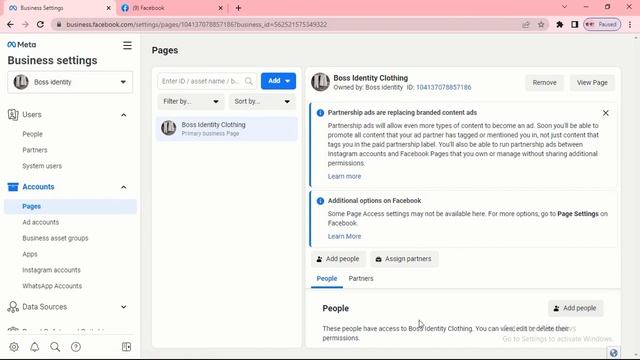
Task: Switch to the People tab
Action: pyautogui.click(x=327, y=278)
